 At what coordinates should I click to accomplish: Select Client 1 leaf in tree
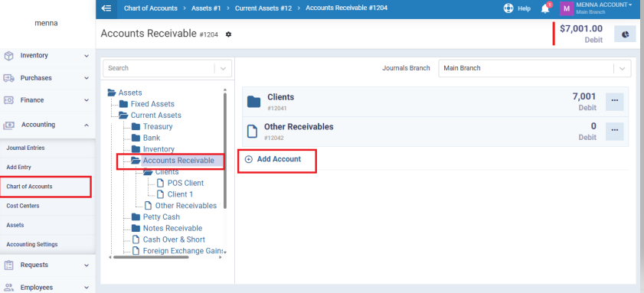pyautogui.click(x=180, y=194)
